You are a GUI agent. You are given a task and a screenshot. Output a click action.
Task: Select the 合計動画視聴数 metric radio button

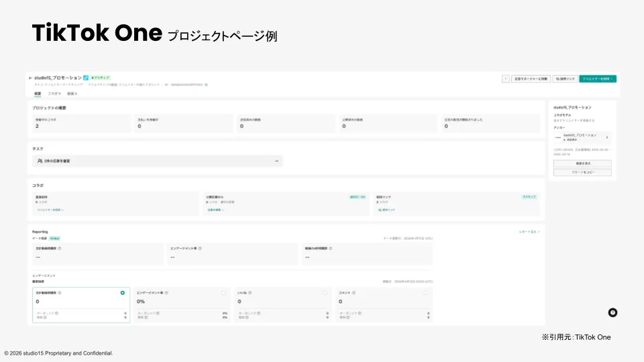click(x=122, y=292)
